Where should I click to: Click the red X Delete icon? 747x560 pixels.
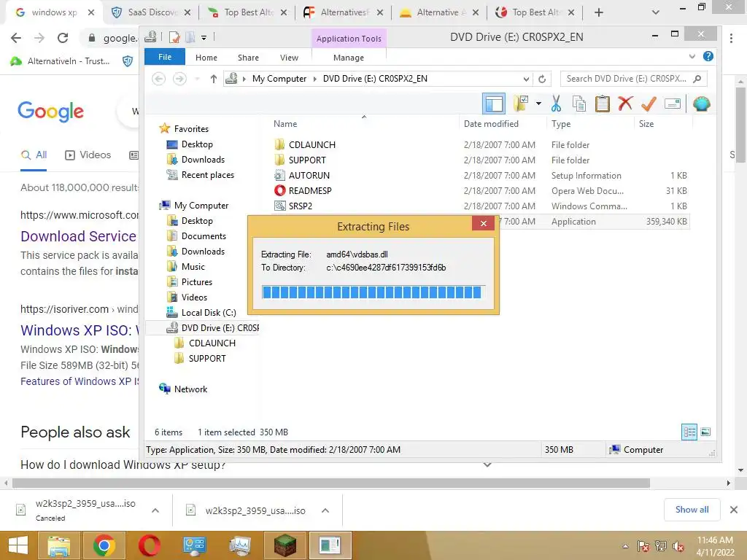click(x=625, y=104)
